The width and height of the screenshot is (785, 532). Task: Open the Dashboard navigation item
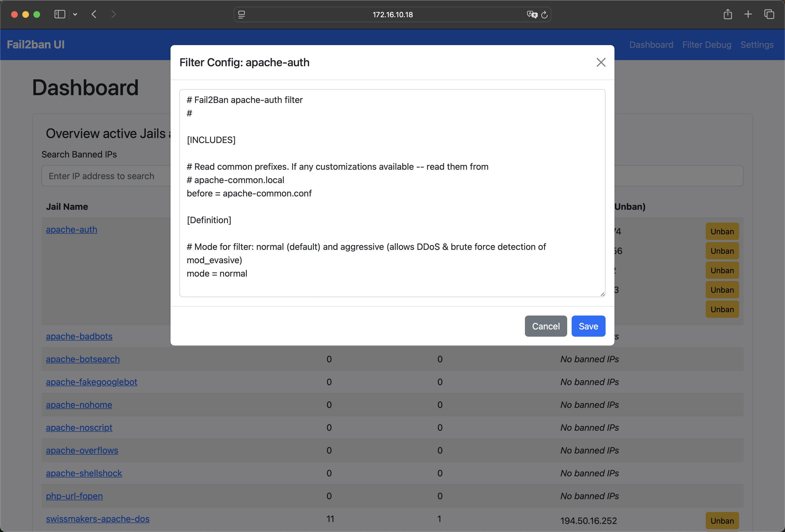click(x=651, y=44)
